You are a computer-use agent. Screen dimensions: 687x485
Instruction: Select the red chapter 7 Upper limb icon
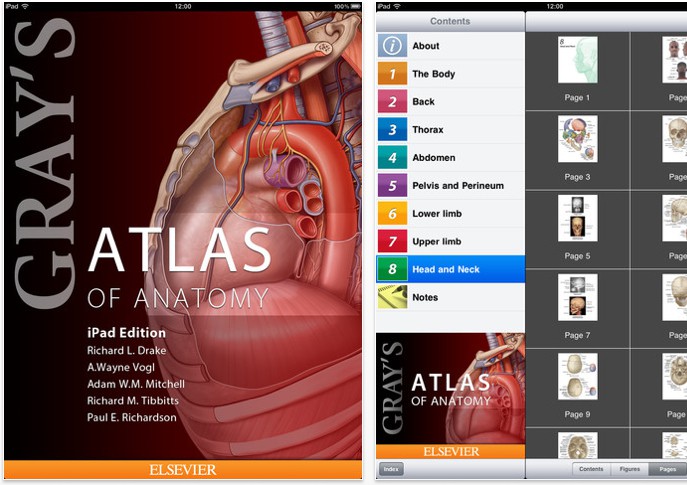click(x=392, y=242)
